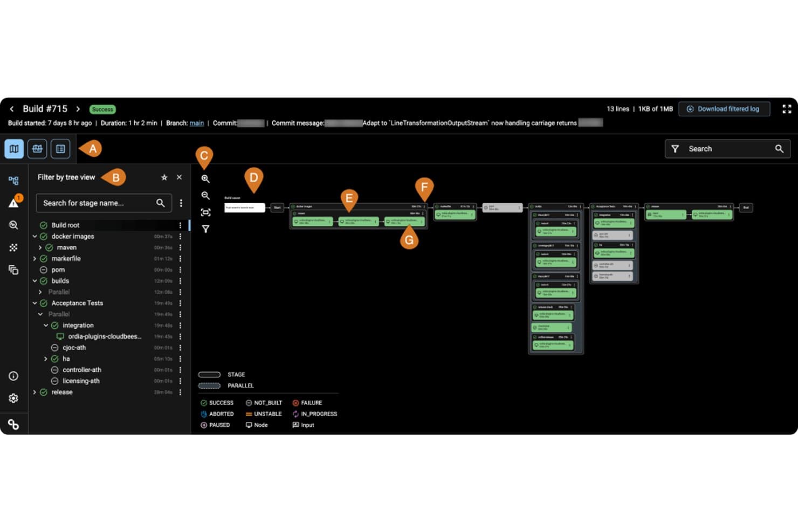
Task: Open the magnifier-with-arrow inspect sidebar icon
Action: [x=13, y=225]
